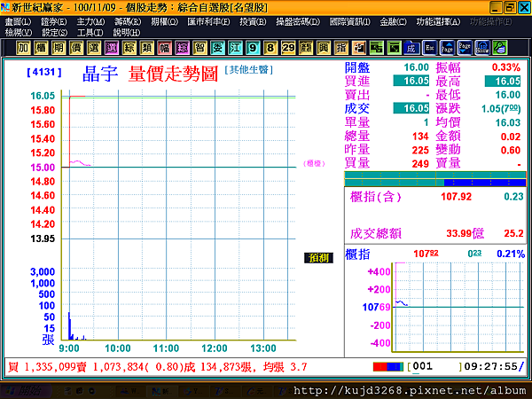The height and width of the screenshot is (399, 532).
Task: Click the Windows 開始 Start button
Action: click(26, 391)
